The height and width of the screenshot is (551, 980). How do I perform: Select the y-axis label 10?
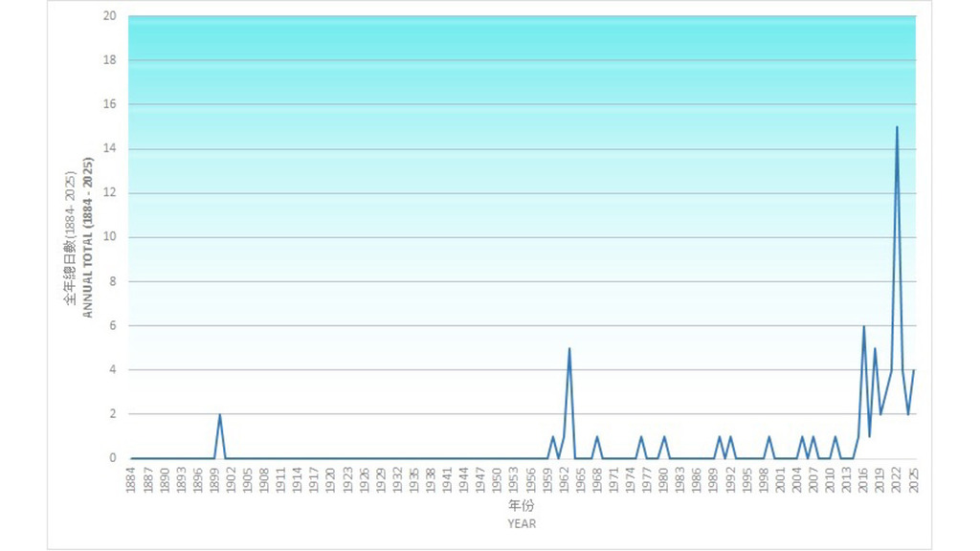pyautogui.click(x=110, y=237)
